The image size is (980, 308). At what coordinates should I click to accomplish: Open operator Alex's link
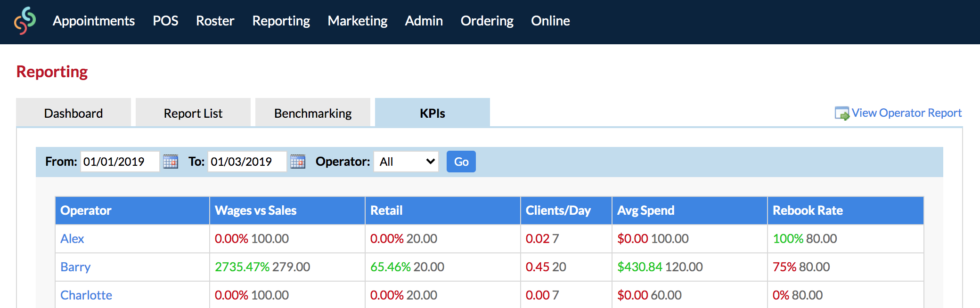tap(72, 239)
